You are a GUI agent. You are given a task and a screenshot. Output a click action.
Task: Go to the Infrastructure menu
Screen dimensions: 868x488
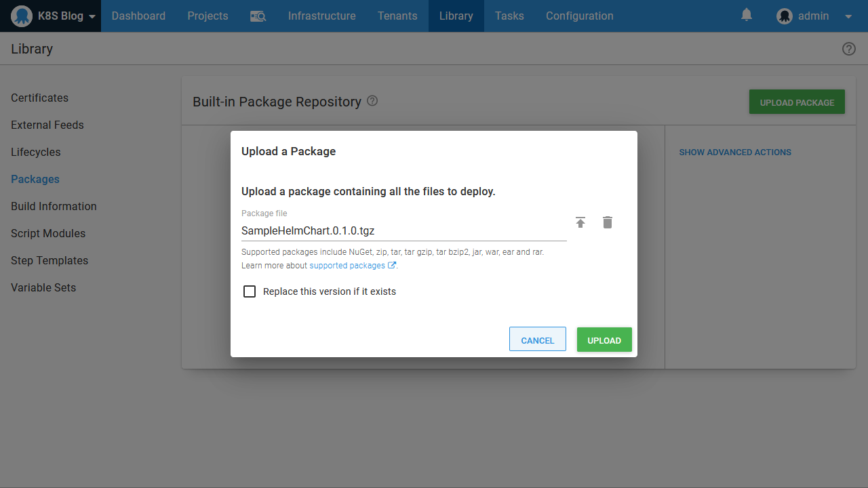[x=321, y=16]
